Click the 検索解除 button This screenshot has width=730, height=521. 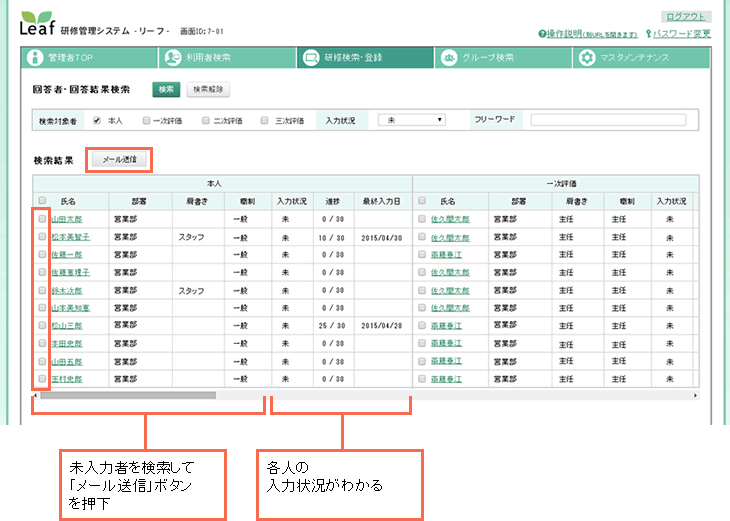(x=208, y=89)
